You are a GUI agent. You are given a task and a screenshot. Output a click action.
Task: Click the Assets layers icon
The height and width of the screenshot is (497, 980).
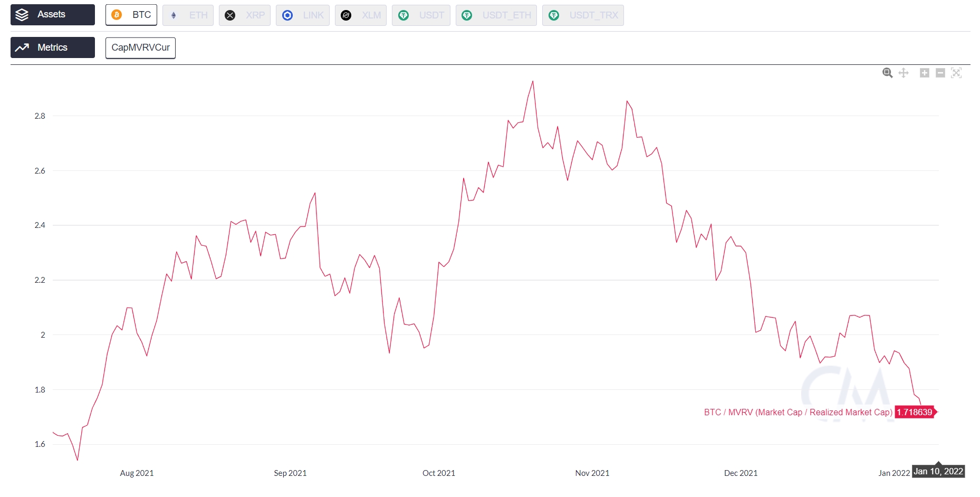coord(22,15)
